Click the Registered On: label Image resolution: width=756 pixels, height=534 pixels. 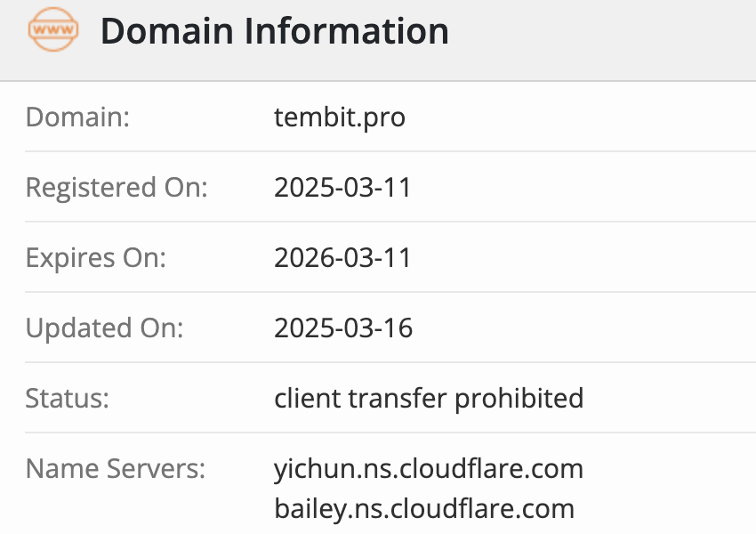pos(117,187)
